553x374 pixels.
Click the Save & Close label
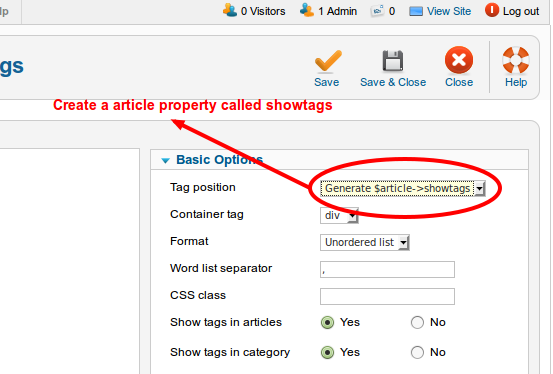393,82
